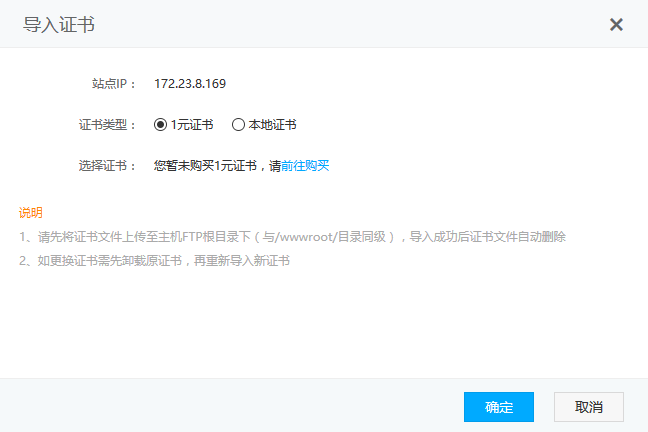Click the IP address 172.23.8.169
This screenshot has height=432, width=648.
190,84
